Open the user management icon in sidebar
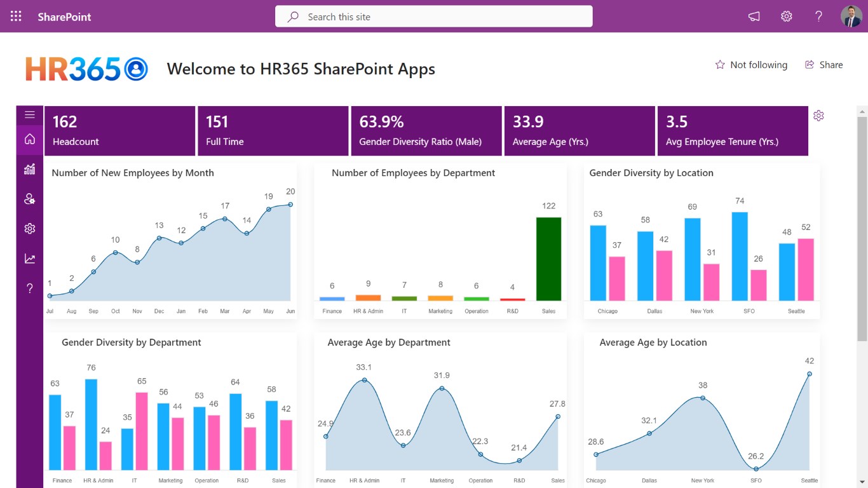This screenshot has height=488, width=868. (x=29, y=199)
